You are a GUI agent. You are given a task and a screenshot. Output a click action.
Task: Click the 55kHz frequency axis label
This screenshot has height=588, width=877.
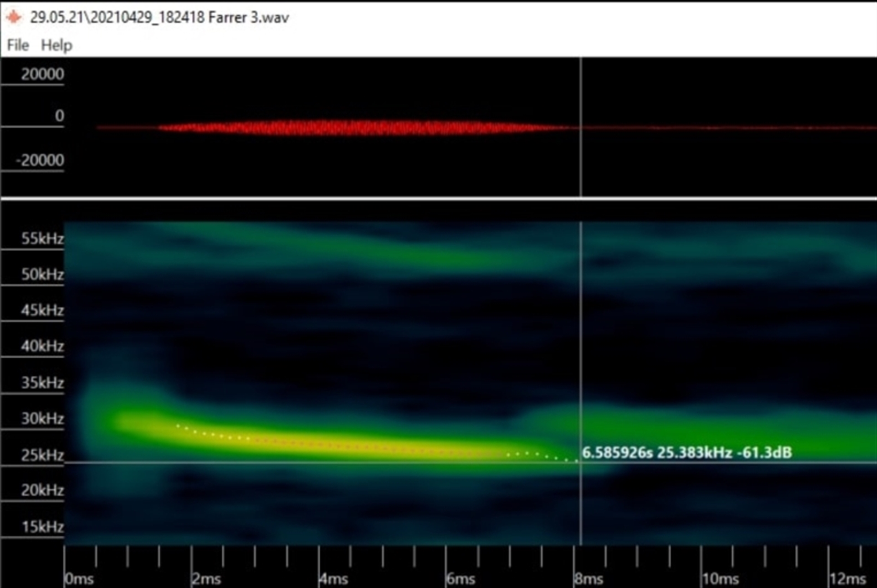[42, 238]
